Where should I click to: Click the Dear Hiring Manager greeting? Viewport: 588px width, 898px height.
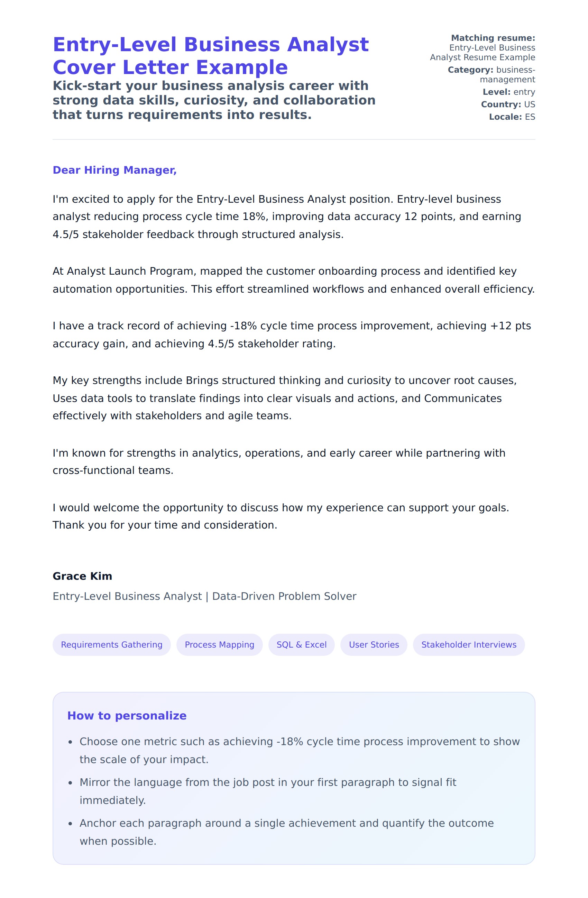(114, 170)
